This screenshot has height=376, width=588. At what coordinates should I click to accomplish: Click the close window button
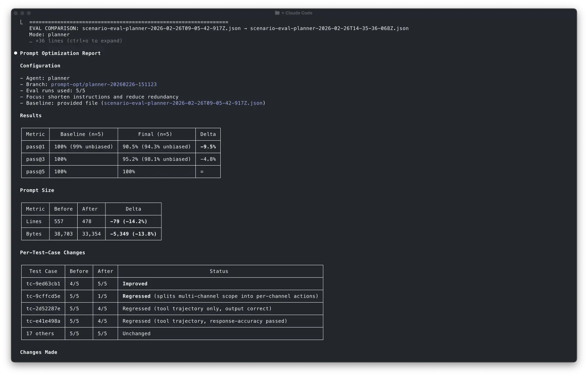point(16,13)
